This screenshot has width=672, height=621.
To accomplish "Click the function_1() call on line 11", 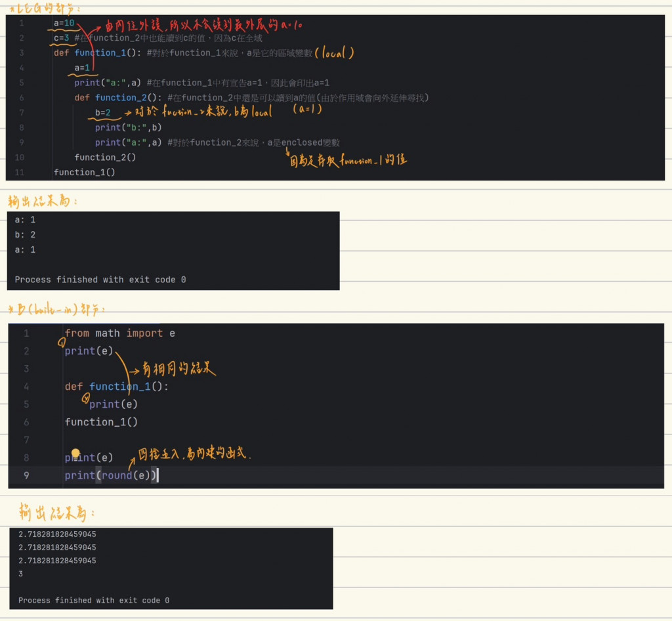I will pyautogui.click(x=85, y=172).
